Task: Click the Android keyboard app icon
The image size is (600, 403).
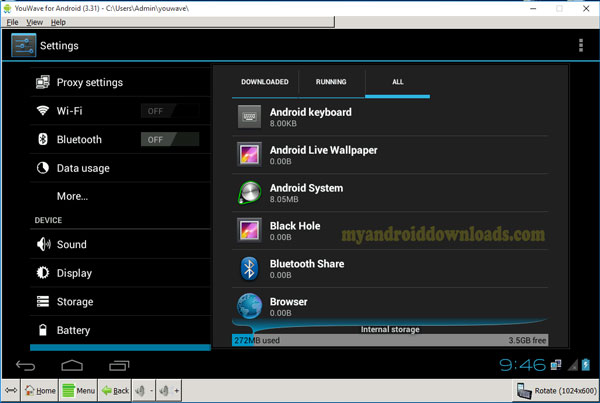Action: (249, 116)
